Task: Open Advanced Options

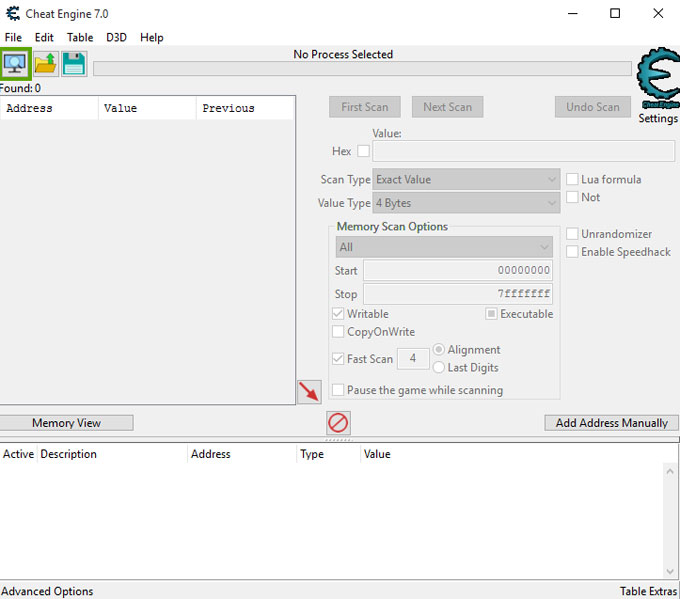Action: pos(47,591)
